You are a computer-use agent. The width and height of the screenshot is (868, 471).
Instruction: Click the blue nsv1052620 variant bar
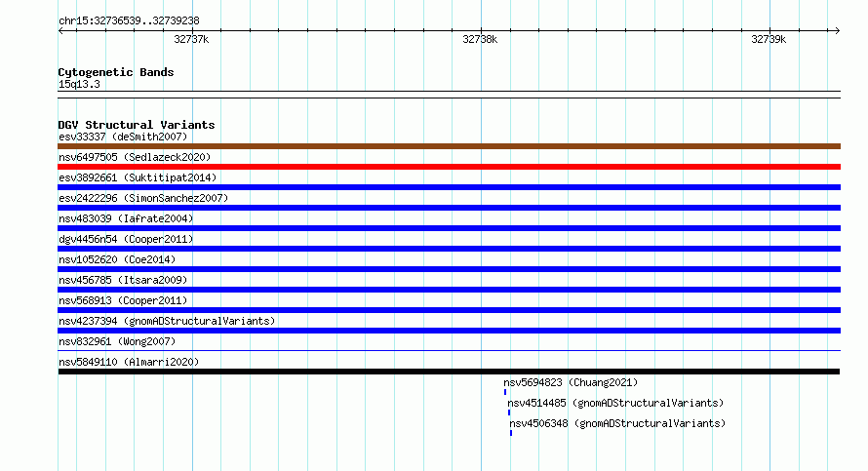(449, 269)
